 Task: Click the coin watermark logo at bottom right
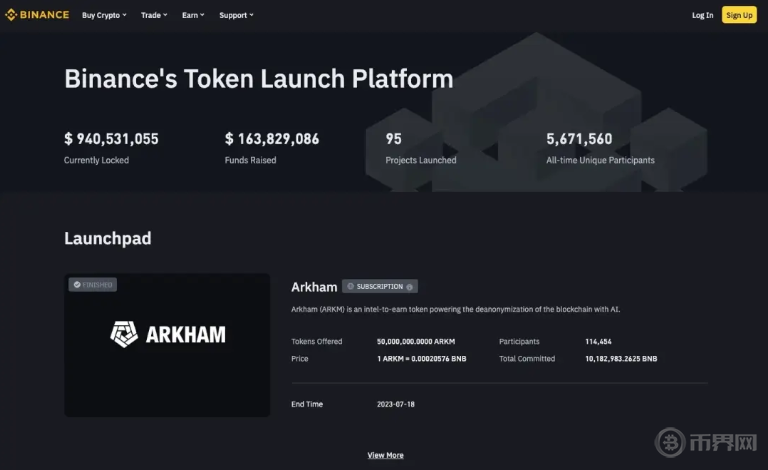[669, 442]
